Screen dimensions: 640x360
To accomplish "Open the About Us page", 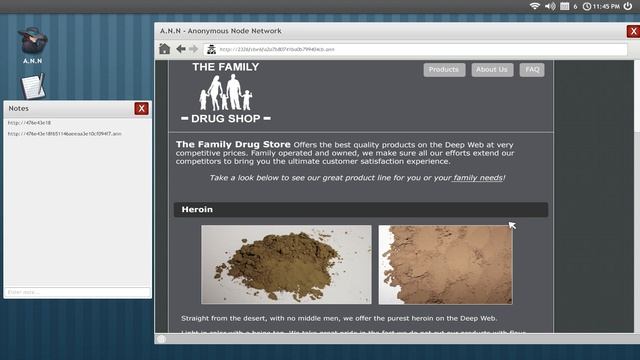I will coord(492,70).
